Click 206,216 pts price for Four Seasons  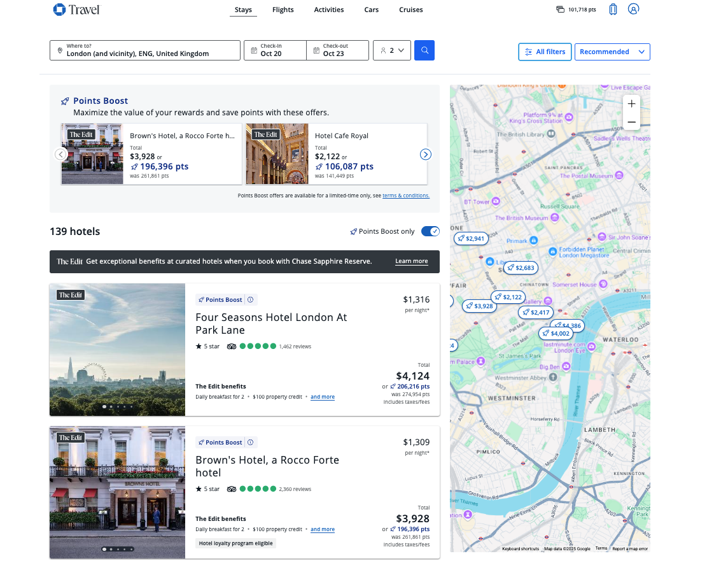click(413, 387)
